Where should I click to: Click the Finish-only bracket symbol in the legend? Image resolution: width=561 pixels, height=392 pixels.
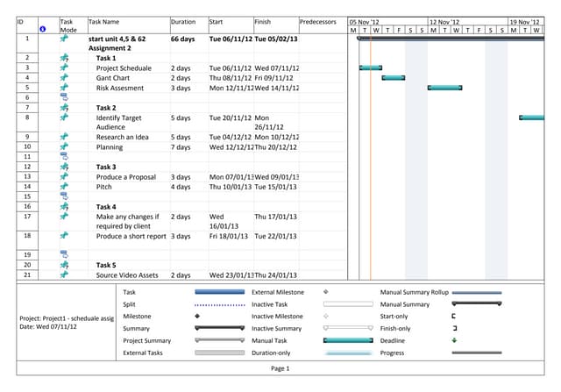(x=454, y=328)
